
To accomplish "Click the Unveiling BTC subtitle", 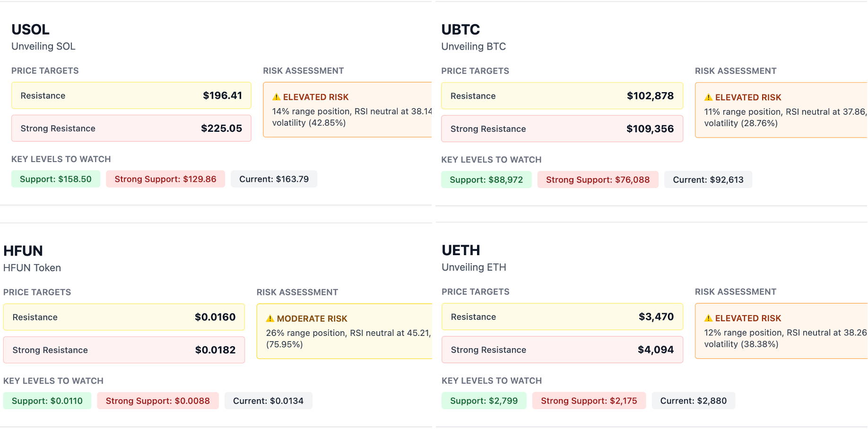I will pyautogui.click(x=473, y=46).
